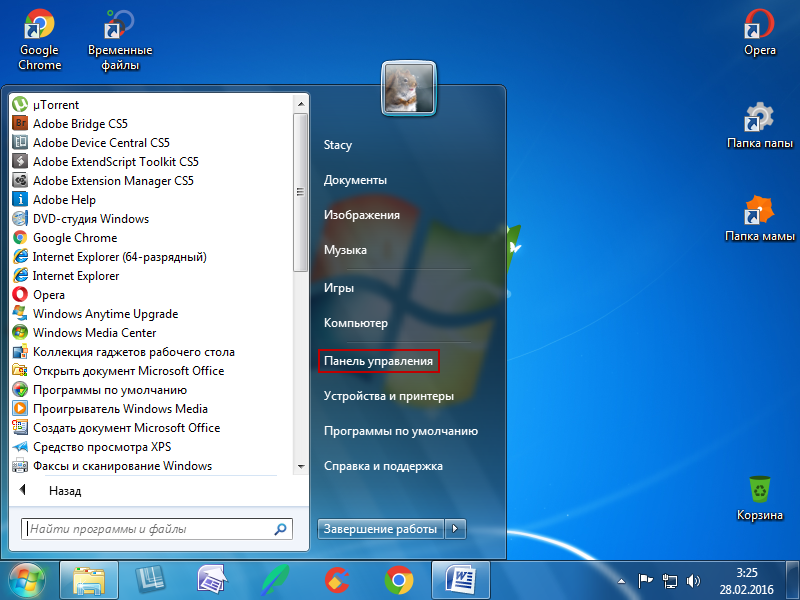Launch Adobe Extension Manager CS5

(x=103, y=181)
